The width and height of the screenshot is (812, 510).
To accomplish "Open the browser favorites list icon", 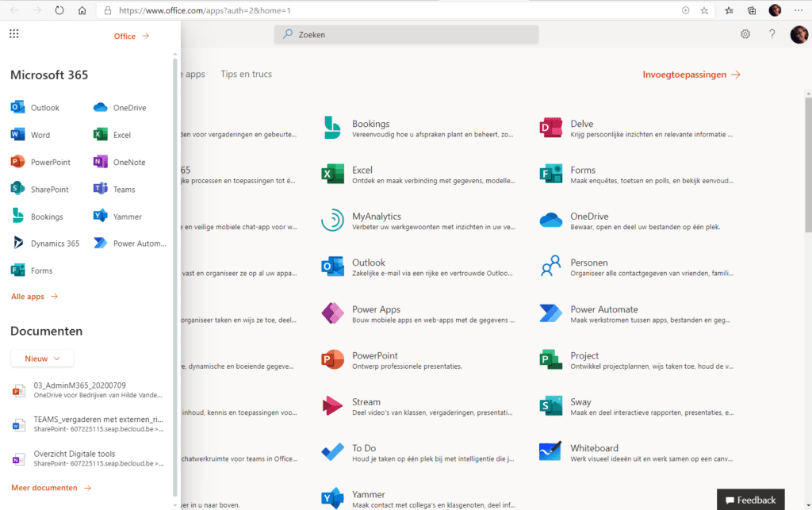I will pos(730,10).
